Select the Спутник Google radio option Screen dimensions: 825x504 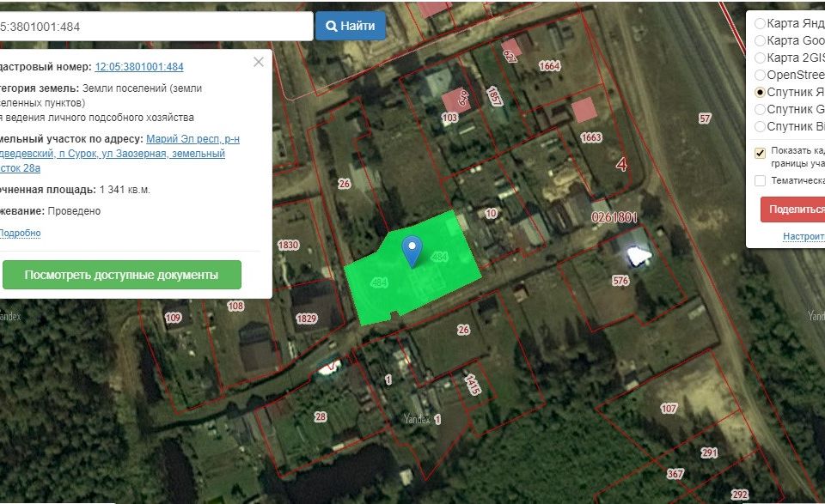tap(760, 109)
